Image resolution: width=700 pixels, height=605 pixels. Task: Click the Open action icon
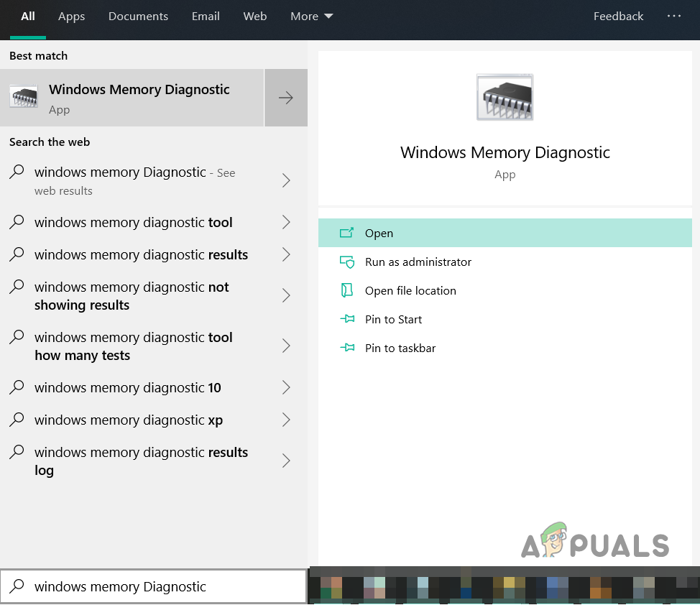click(x=346, y=233)
